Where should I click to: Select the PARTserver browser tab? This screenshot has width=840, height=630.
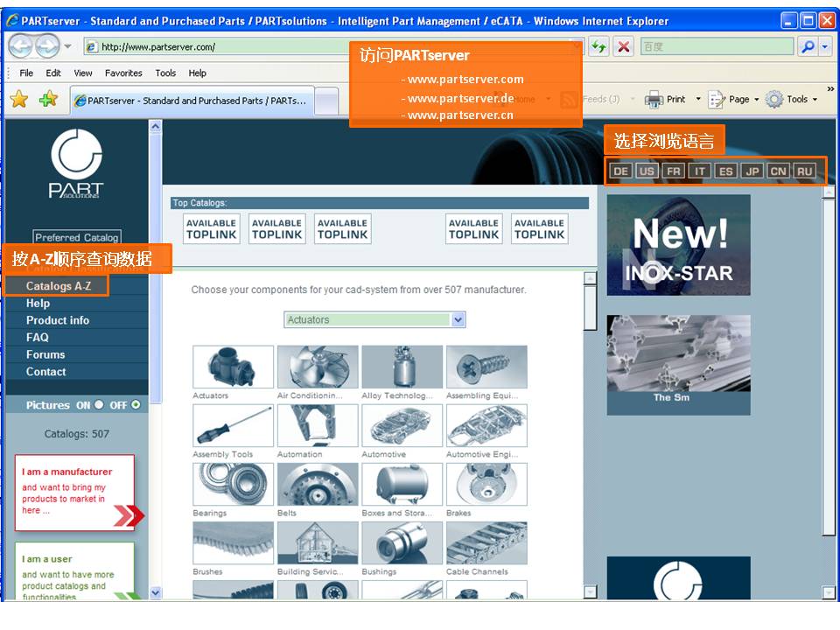(x=192, y=100)
